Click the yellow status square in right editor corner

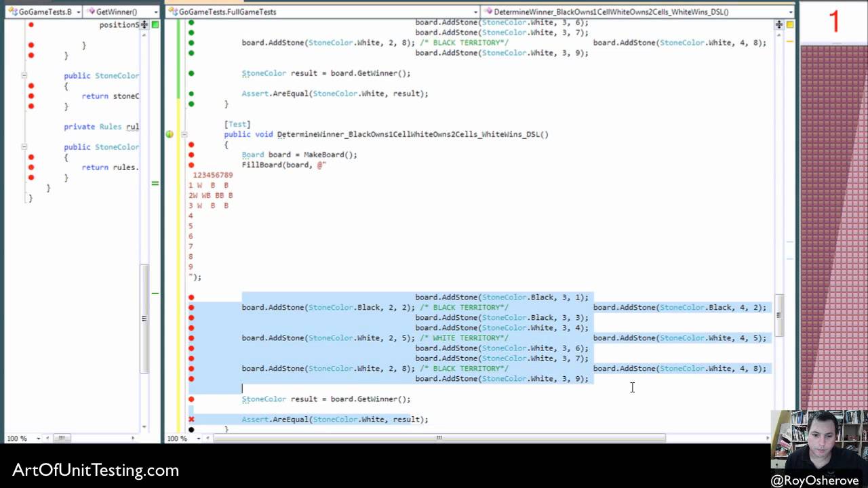[x=790, y=24]
